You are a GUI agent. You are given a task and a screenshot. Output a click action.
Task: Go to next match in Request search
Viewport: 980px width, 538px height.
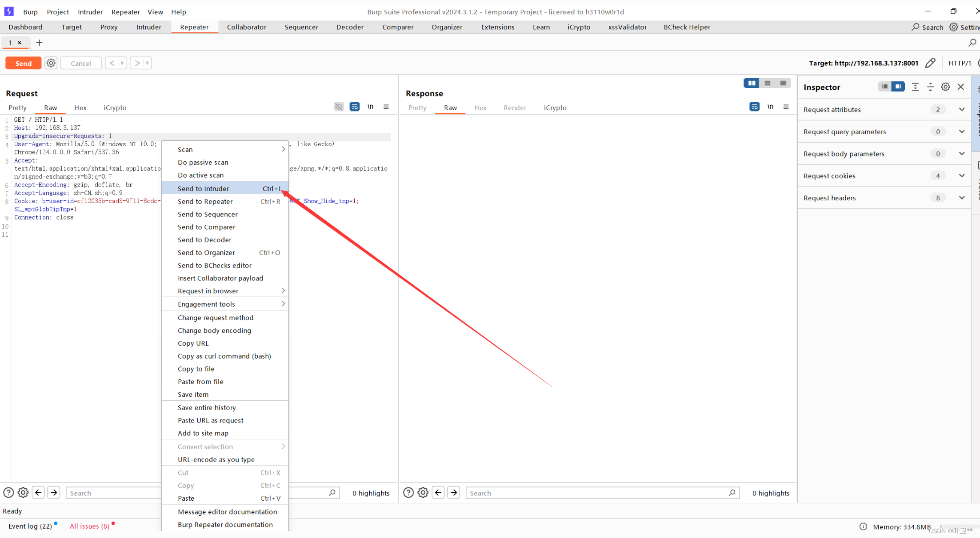point(54,492)
